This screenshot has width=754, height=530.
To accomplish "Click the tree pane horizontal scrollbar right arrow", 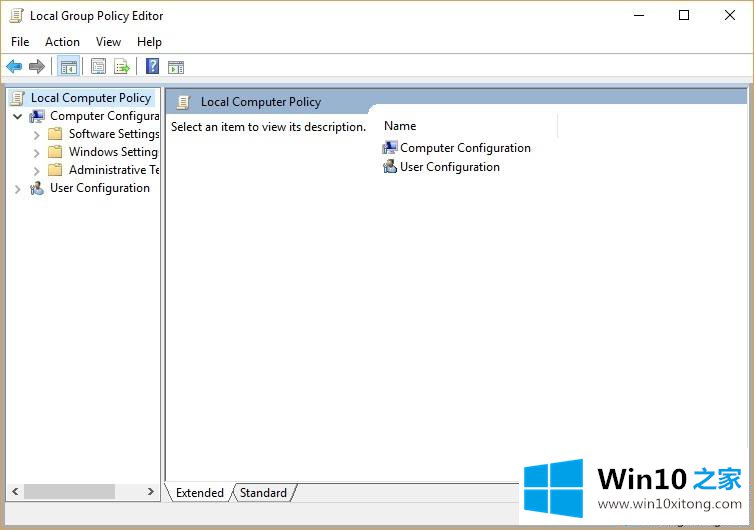I will [151, 492].
